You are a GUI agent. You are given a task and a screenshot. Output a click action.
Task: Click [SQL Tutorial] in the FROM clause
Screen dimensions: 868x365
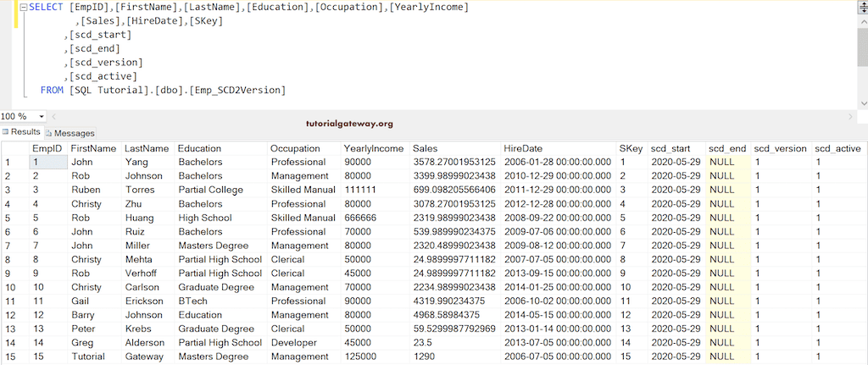click(109, 90)
